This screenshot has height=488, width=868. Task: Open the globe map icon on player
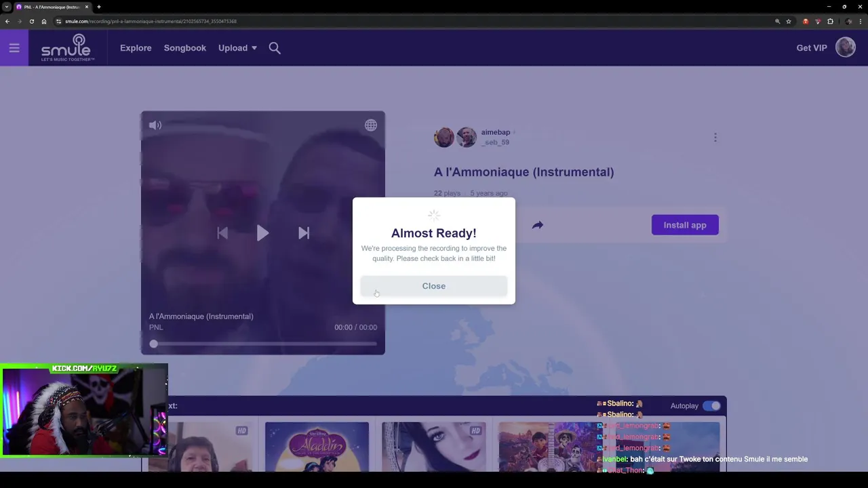click(x=371, y=125)
